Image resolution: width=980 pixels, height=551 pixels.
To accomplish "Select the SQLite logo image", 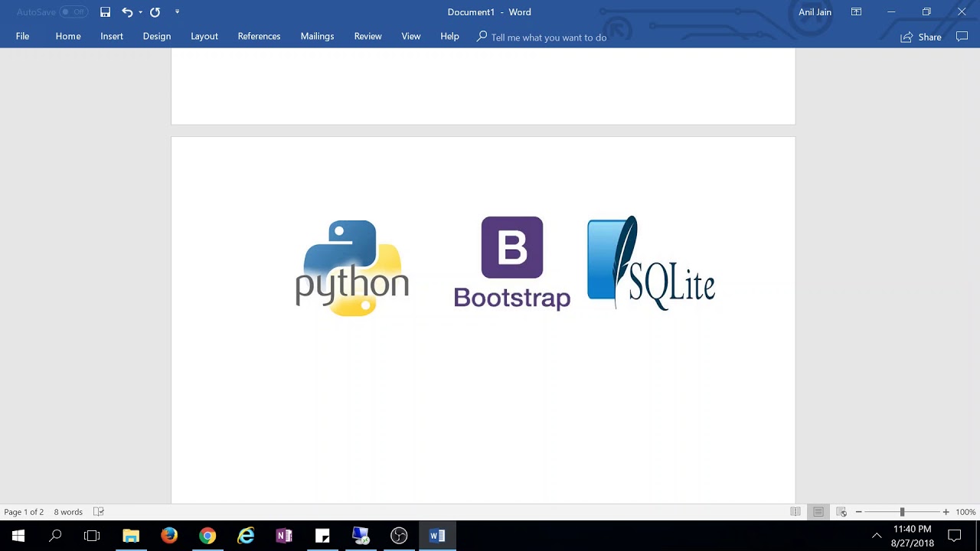I will 651,262.
